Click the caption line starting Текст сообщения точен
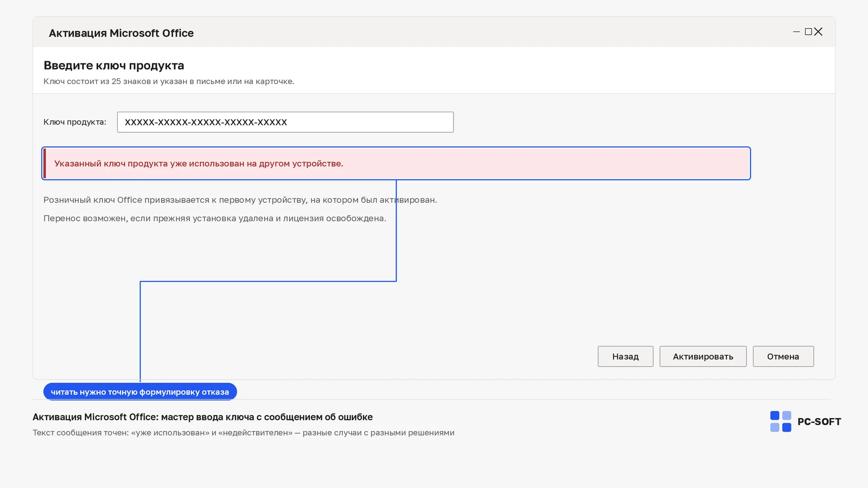 [x=244, y=433]
